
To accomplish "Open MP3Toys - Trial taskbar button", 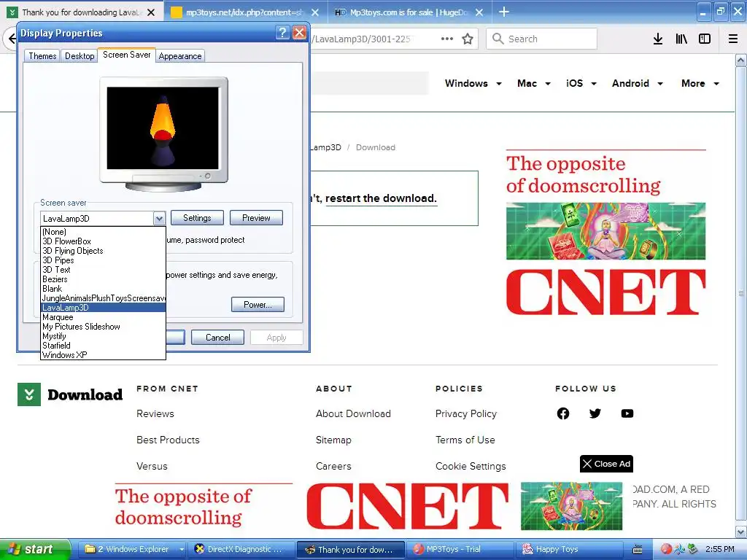I will click(x=461, y=550).
